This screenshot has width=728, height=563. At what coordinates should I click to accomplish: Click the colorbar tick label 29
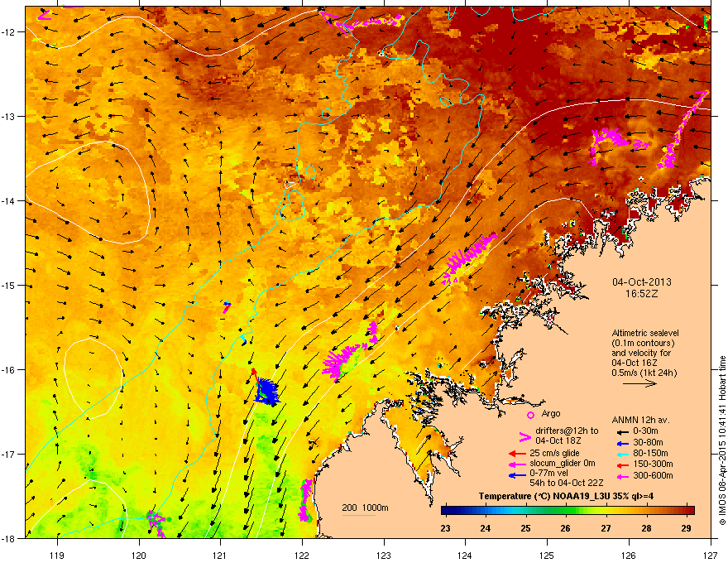(686, 528)
